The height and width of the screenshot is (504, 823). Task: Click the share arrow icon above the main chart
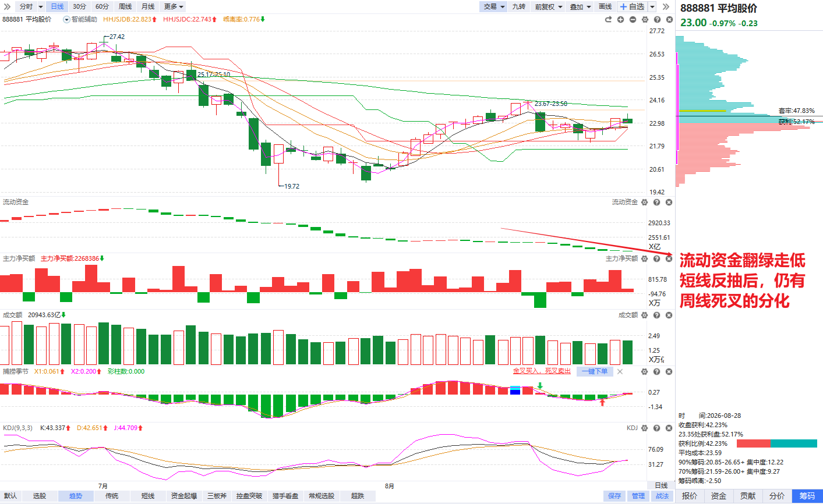pyautogui.click(x=608, y=19)
